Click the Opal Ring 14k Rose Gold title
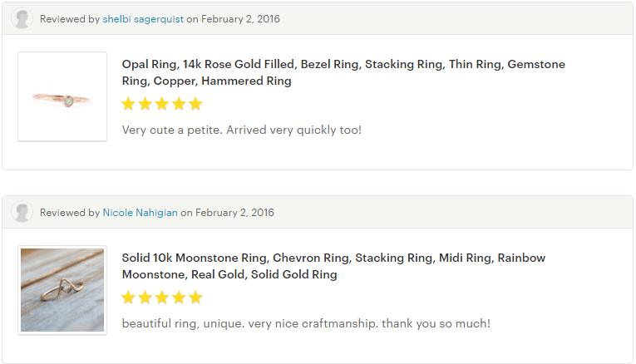This screenshot has height=364, width=636. pyautogui.click(x=343, y=72)
